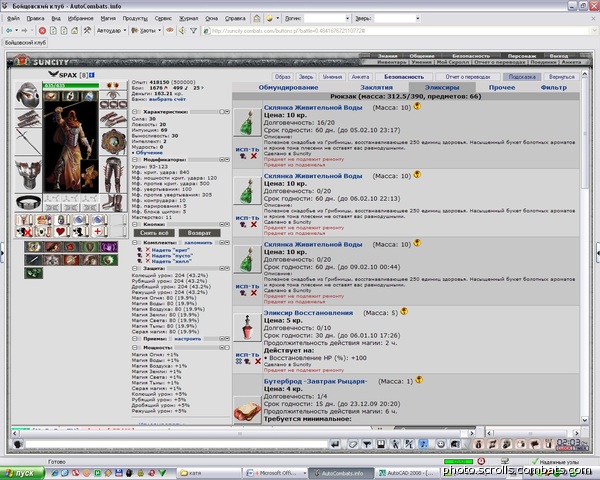
Task: Click the red cross healing scroll slot
Action: point(98,232)
